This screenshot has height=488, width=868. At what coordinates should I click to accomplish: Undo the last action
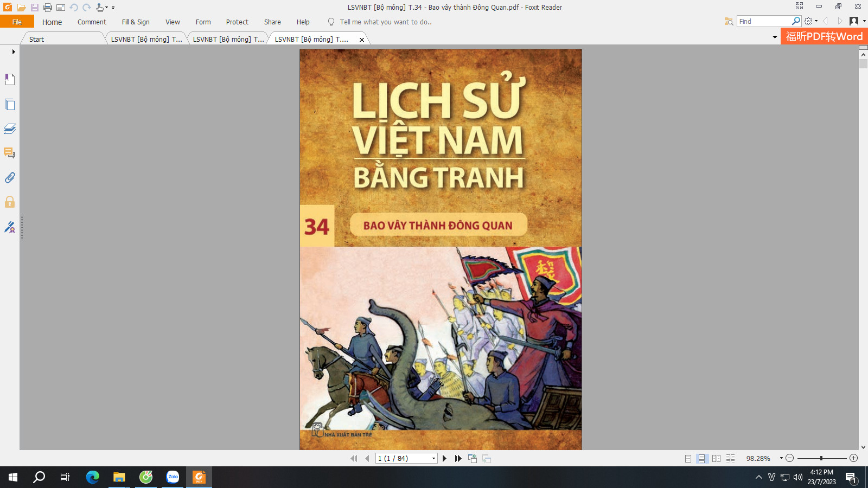(x=74, y=8)
